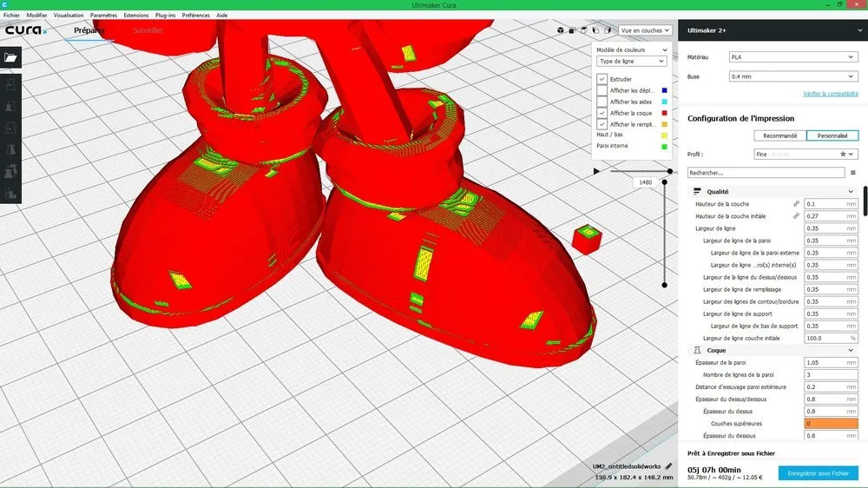Switch to top camera view icon

tap(583, 30)
